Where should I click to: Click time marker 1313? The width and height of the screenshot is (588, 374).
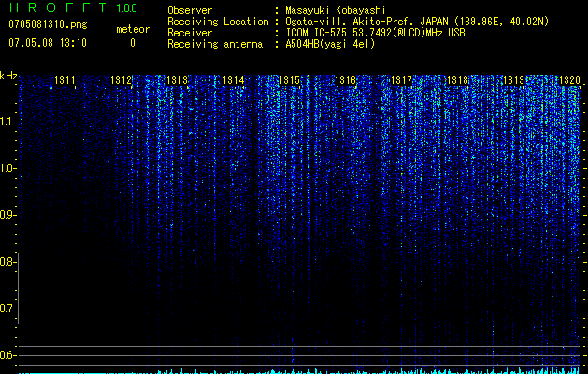pyautogui.click(x=177, y=80)
